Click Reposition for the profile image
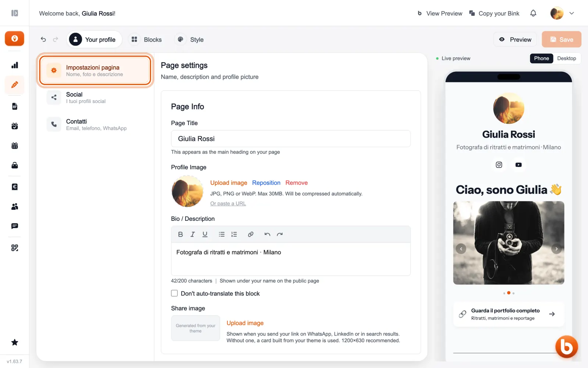This screenshot has width=588, height=368. point(266,183)
